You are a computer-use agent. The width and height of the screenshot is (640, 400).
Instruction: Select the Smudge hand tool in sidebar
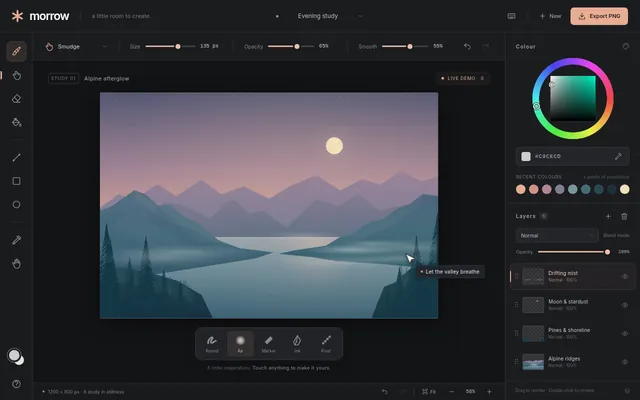pos(16,75)
